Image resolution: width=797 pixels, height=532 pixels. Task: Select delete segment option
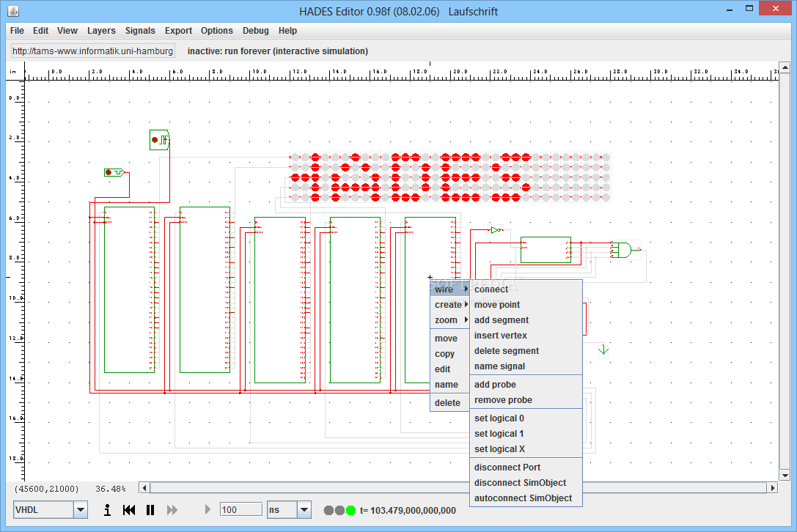click(x=526, y=350)
